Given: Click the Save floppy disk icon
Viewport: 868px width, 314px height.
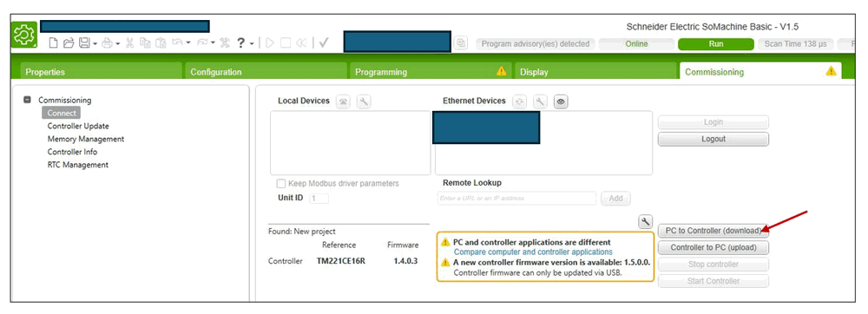Looking at the screenshot, I should click(84, 43).
